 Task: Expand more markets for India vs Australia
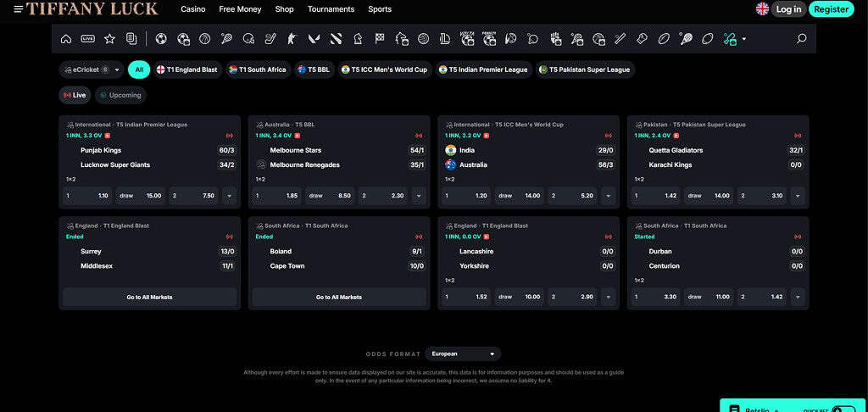(609, 196)
